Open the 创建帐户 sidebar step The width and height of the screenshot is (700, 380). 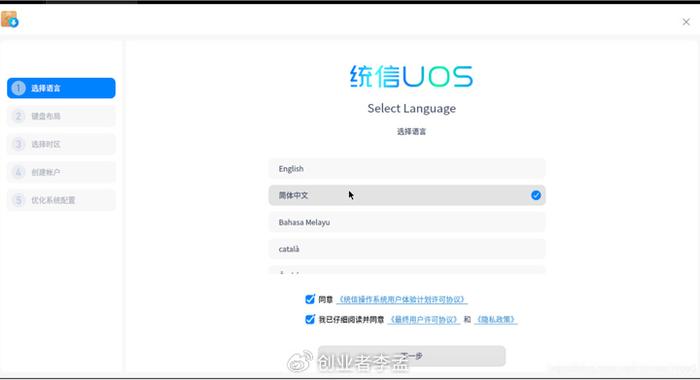[x=61, y=172]
